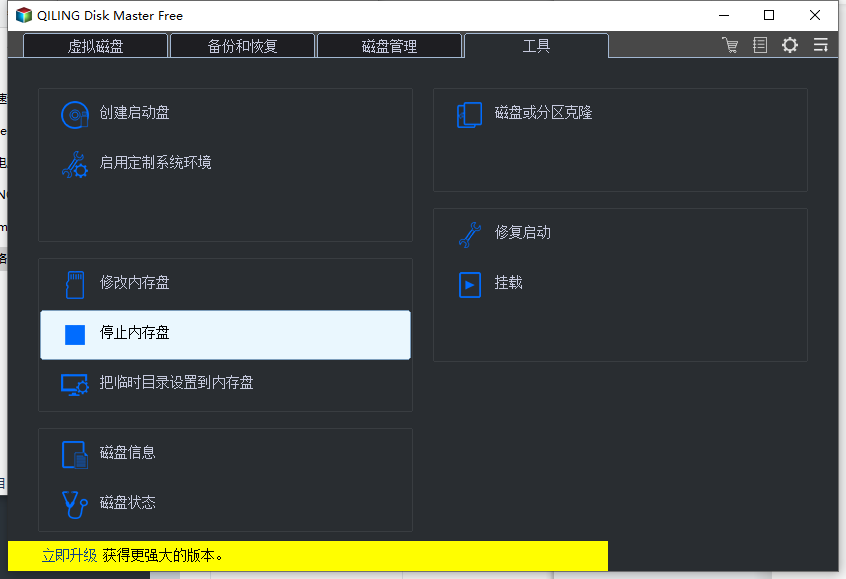Open the shopping cart icon
The width and height of the screenshot is (846, 579).
tap(730, 45)
